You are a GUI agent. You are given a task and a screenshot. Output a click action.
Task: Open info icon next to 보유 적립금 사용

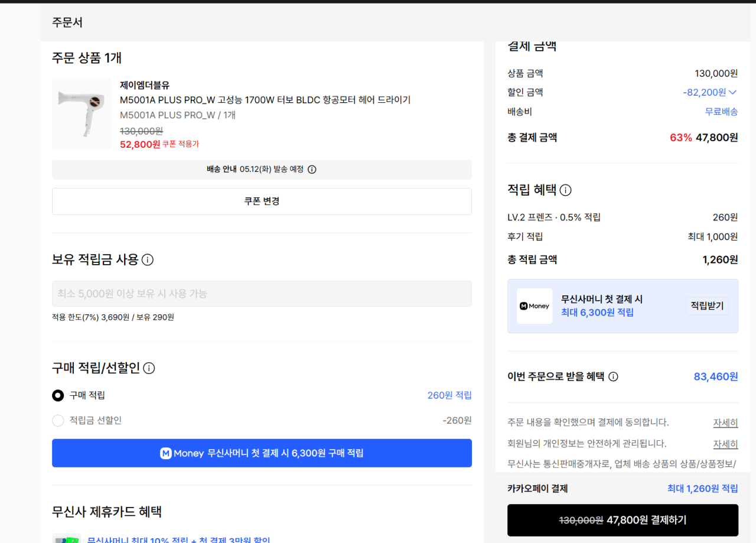coord(148,260)
